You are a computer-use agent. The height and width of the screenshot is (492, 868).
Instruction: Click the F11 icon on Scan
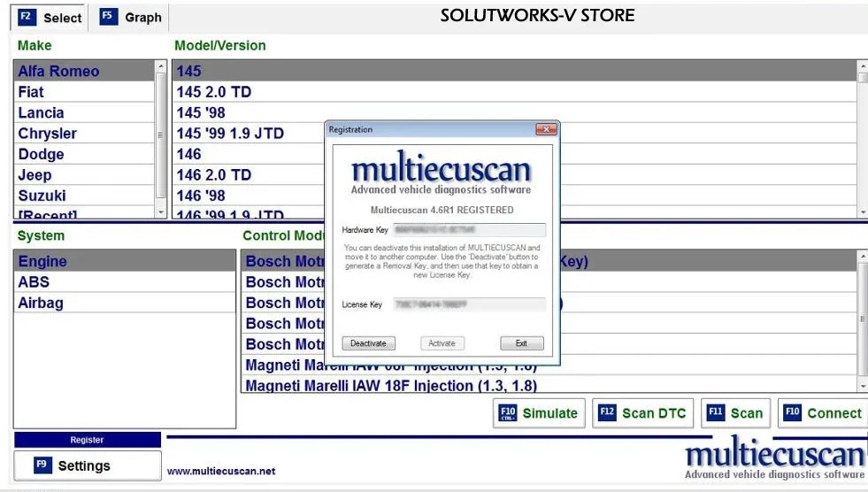tap(716, 412)
